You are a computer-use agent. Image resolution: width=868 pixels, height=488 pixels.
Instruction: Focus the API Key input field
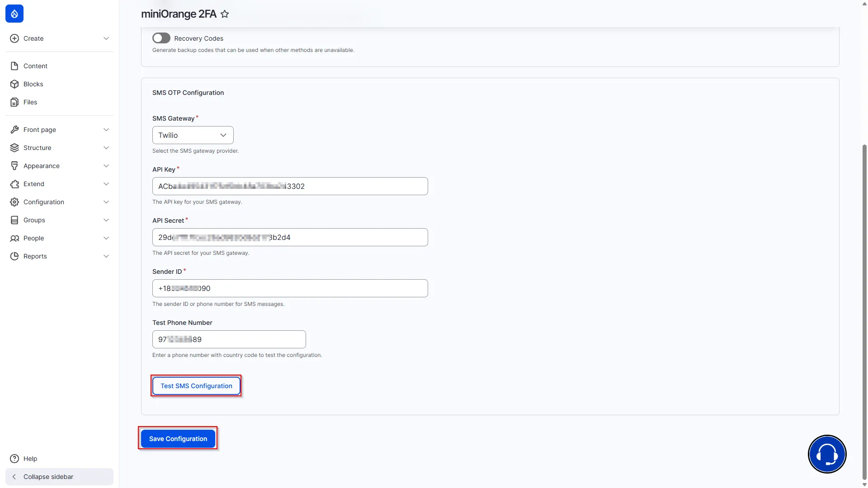(290, 186)
